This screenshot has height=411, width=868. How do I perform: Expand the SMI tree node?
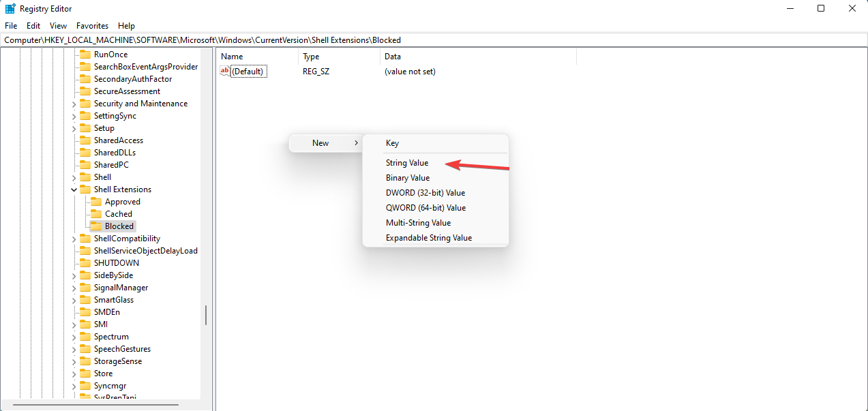[74, 324]
